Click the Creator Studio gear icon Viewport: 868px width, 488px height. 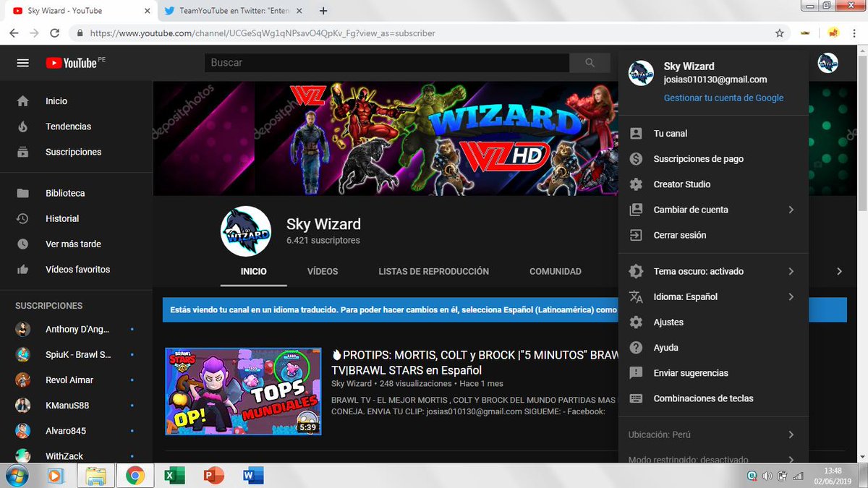pos(636,184)
